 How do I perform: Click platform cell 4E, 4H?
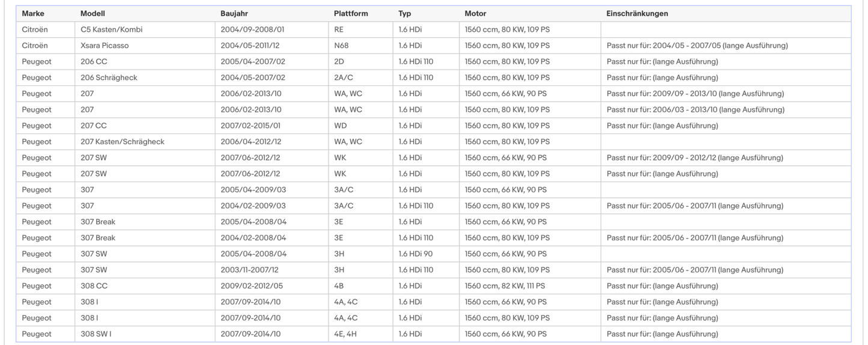pos(360,334)
